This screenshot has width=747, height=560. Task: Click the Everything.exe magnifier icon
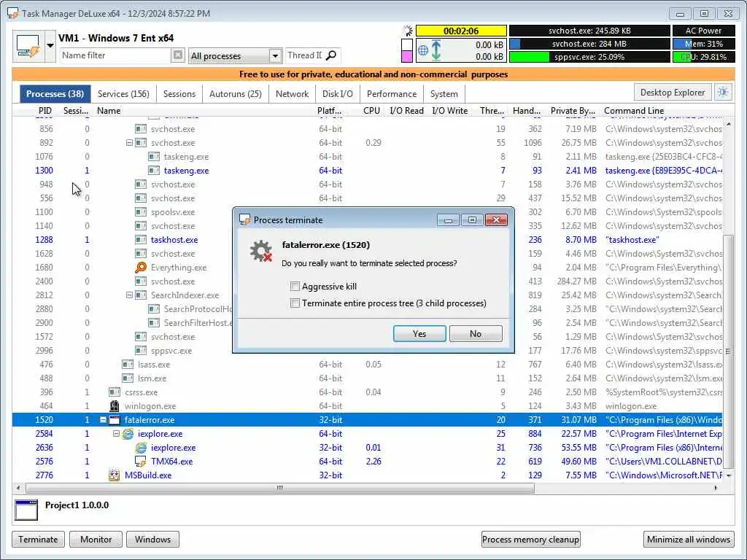tap(141, 268)
